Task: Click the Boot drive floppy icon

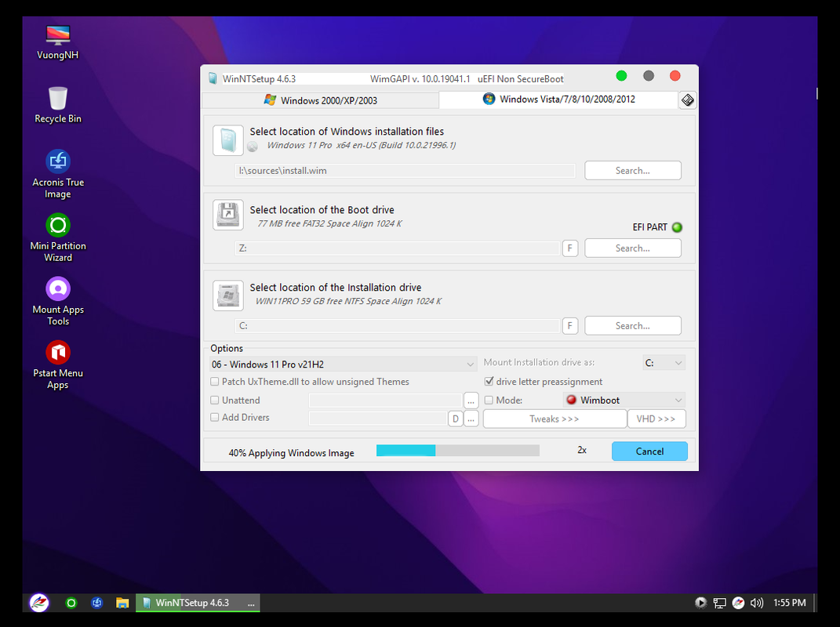Action: pos(228,215)
